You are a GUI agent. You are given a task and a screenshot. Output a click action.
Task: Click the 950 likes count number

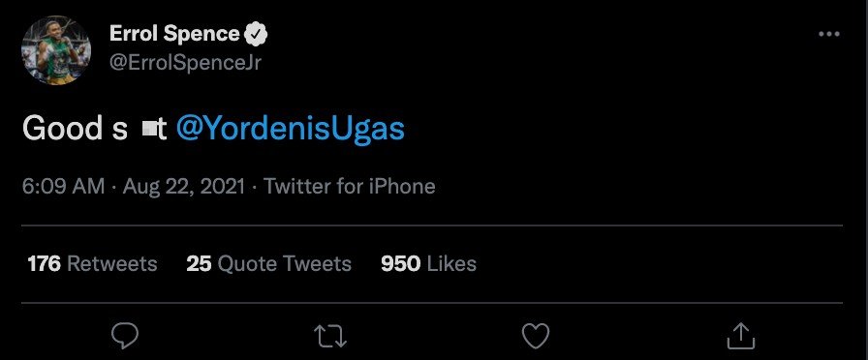pyautogui.click(x=401, y=264)
